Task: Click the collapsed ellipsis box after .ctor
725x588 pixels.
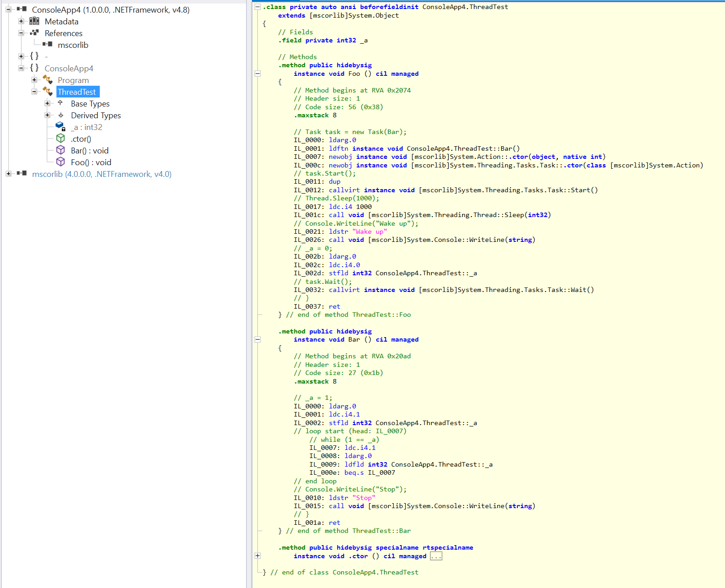Action: [436, 556]
